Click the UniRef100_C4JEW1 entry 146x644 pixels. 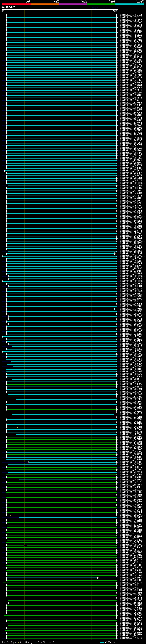tap(131, 412)
